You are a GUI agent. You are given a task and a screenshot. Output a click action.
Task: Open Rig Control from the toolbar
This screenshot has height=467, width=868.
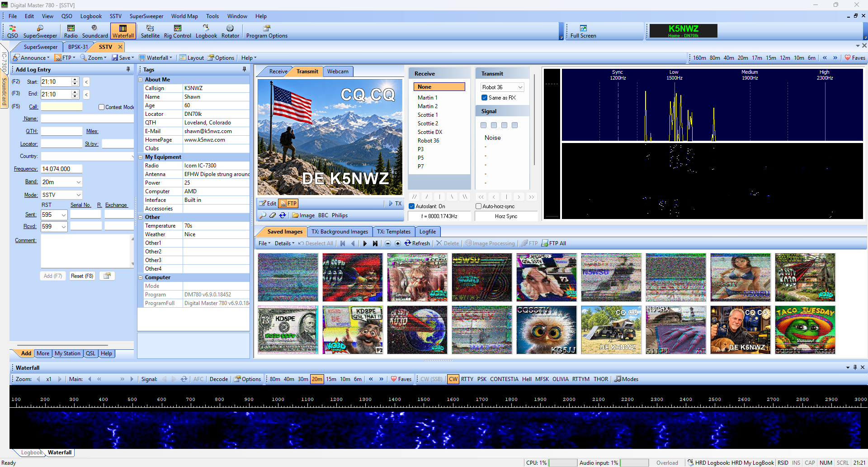[178, 32]
